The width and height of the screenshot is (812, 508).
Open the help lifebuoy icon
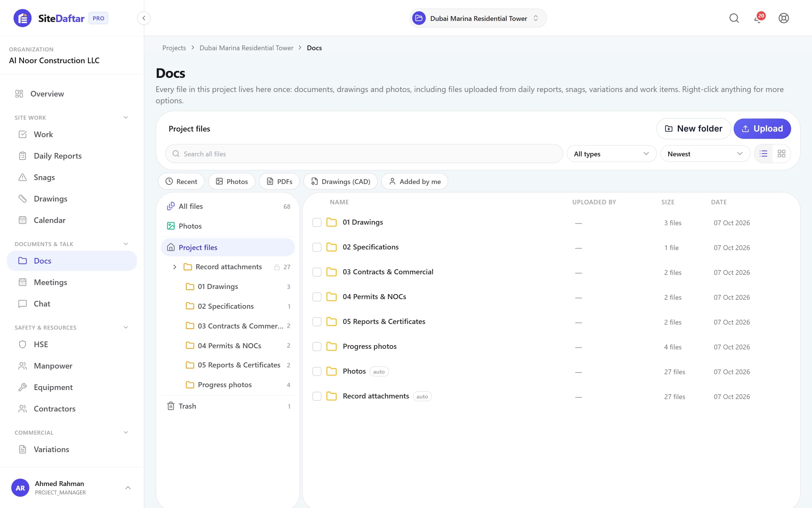point(784,18)
